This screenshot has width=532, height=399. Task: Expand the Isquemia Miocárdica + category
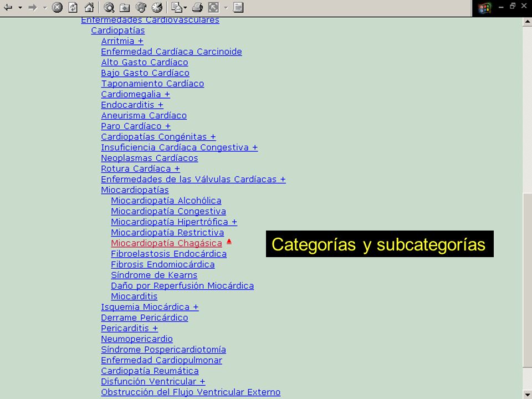150,307
